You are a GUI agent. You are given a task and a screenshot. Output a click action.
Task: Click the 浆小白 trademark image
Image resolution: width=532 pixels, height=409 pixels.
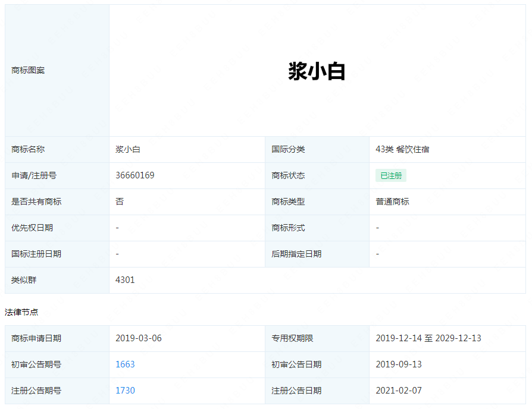(317, 71)
